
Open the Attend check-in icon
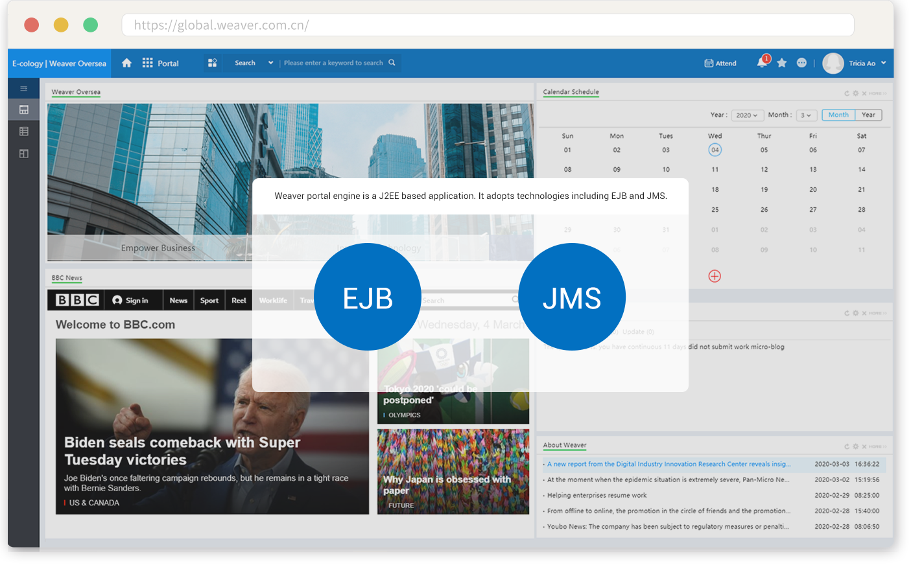tap(709, 64)
